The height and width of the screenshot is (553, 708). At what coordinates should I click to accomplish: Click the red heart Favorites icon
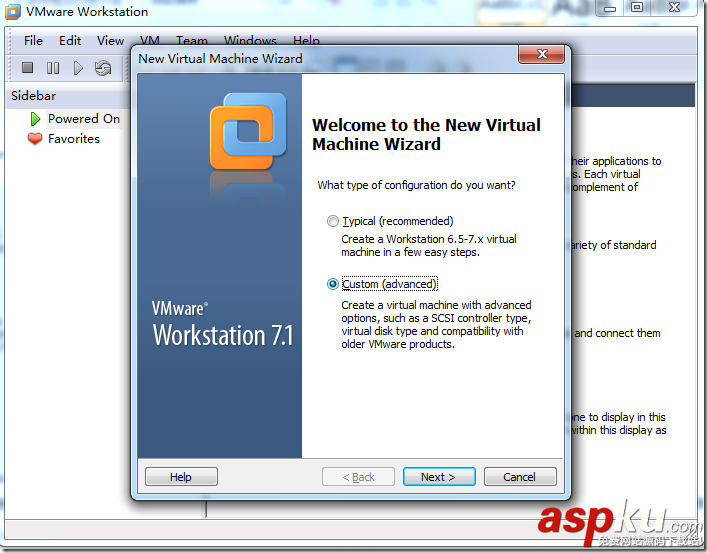[35, 139]
